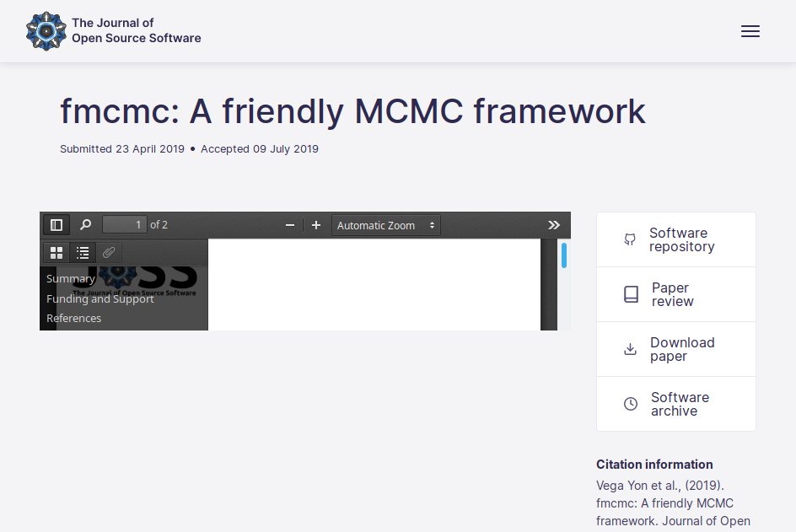Jump to the References outline entry
Image resolution: width=796 pixels, height=532 pixels.
[73, 319]
